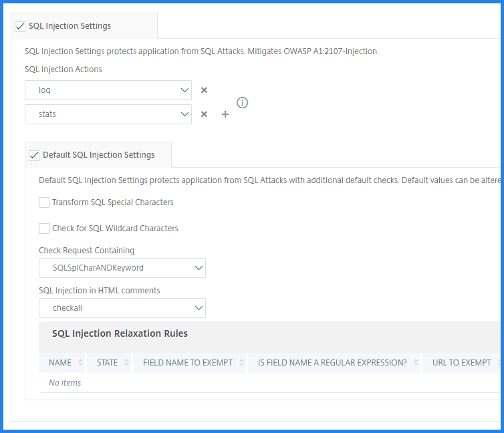The width and height of the screenshot is (504, 433).
Task: Click the URL TO EXEMPT column header
Action: 461,363
